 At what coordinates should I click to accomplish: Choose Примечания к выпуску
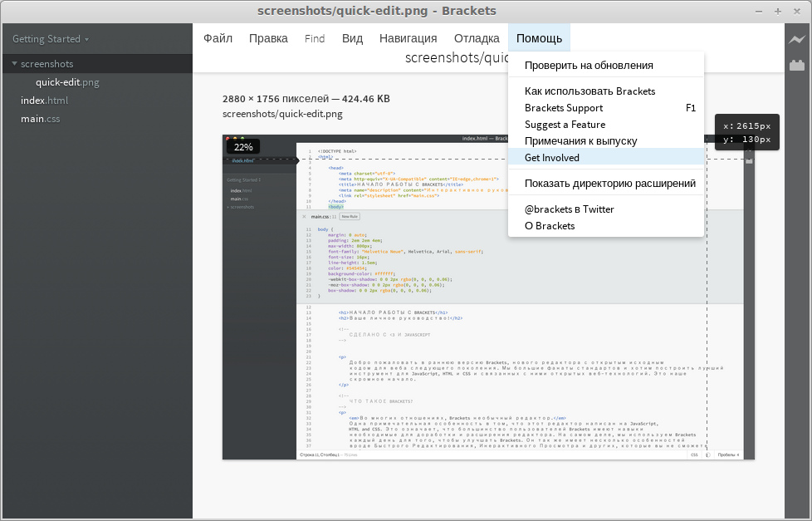(606, 141)
